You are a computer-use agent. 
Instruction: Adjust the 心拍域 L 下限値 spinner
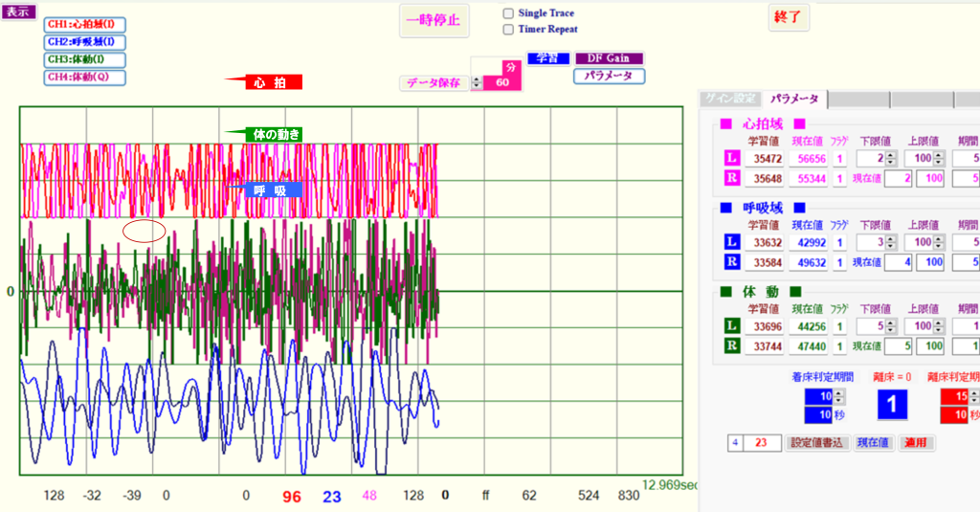click(891, 159)
